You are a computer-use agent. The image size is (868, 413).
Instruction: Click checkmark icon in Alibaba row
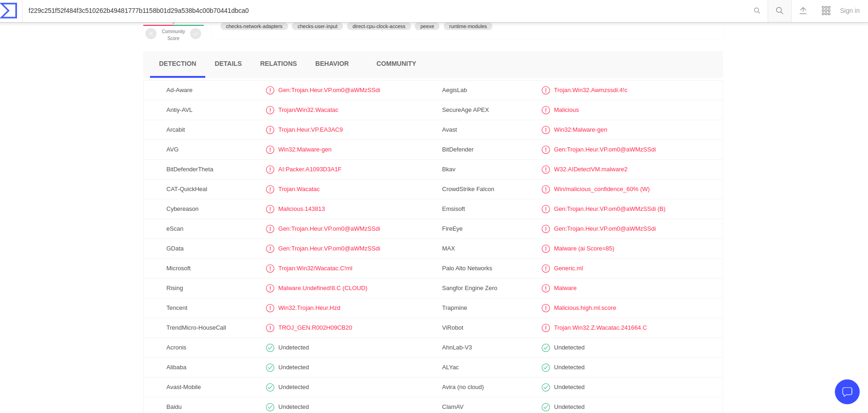pos(270,367)
